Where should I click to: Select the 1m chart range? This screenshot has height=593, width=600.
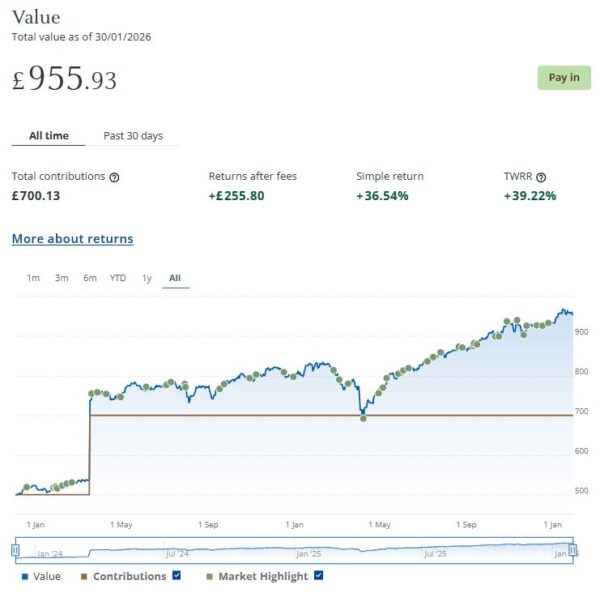(x=33, y=278)
